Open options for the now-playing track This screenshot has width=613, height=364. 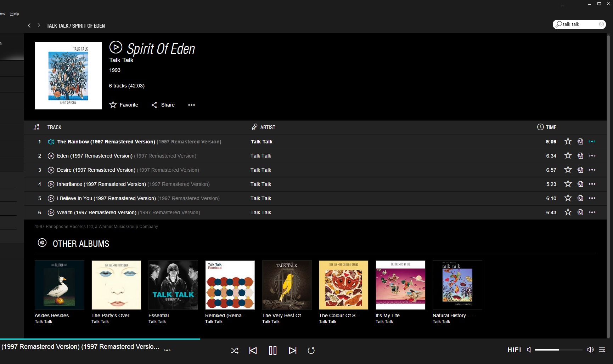[167, 350]
